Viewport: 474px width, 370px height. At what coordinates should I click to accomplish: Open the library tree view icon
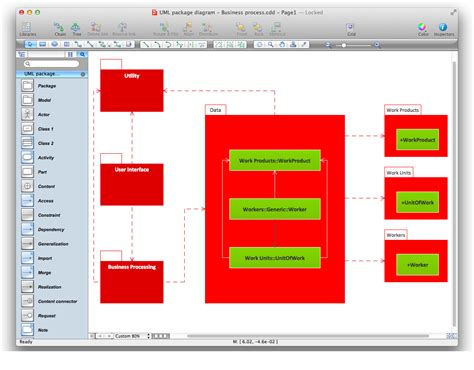pos(22,54)
